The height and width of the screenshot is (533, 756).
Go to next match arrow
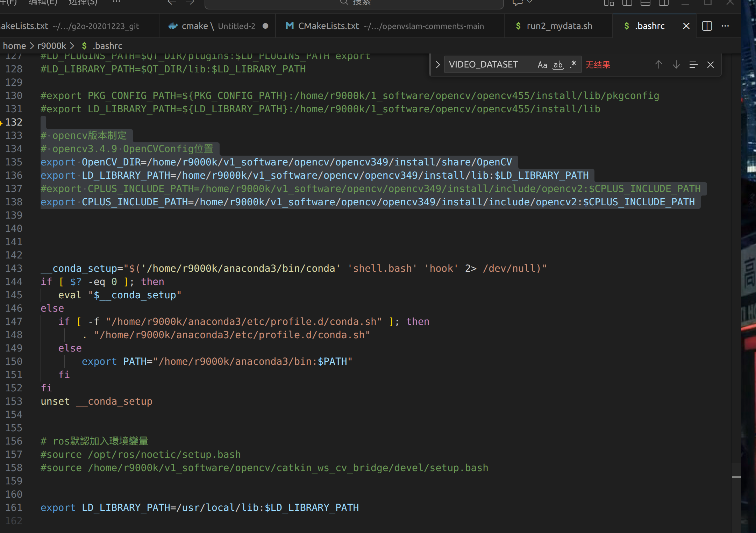[676, 65]
